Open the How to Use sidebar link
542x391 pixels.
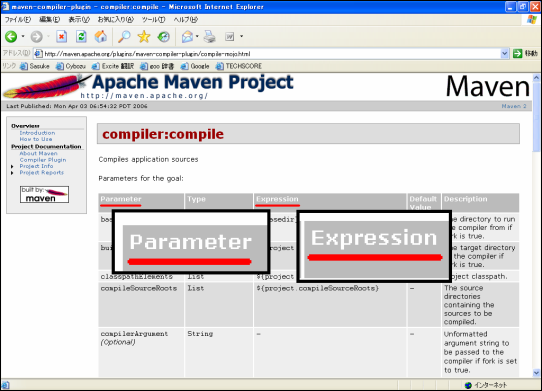click(36, 139)
